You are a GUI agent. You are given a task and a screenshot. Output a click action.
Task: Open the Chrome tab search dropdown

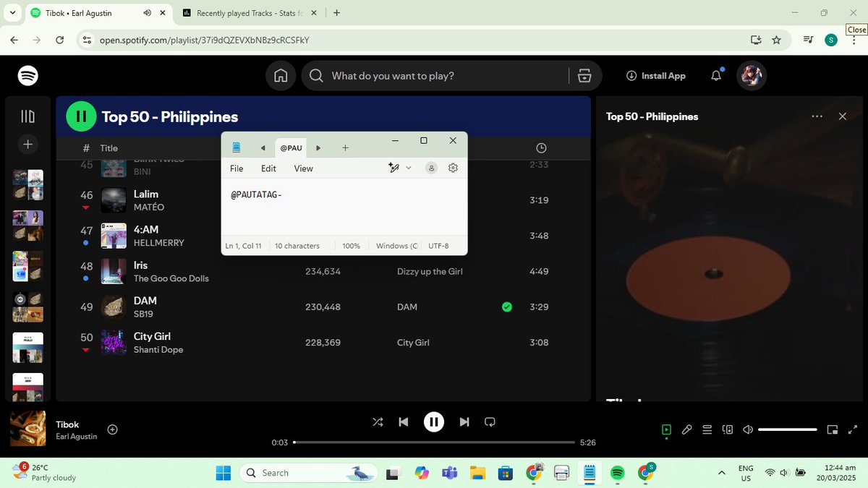tap(14, 13)
